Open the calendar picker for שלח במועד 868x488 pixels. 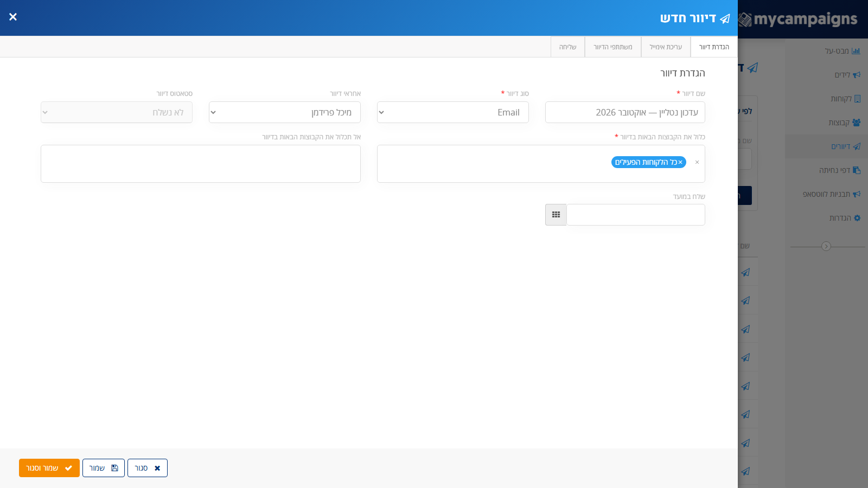(x=556, y=215)
